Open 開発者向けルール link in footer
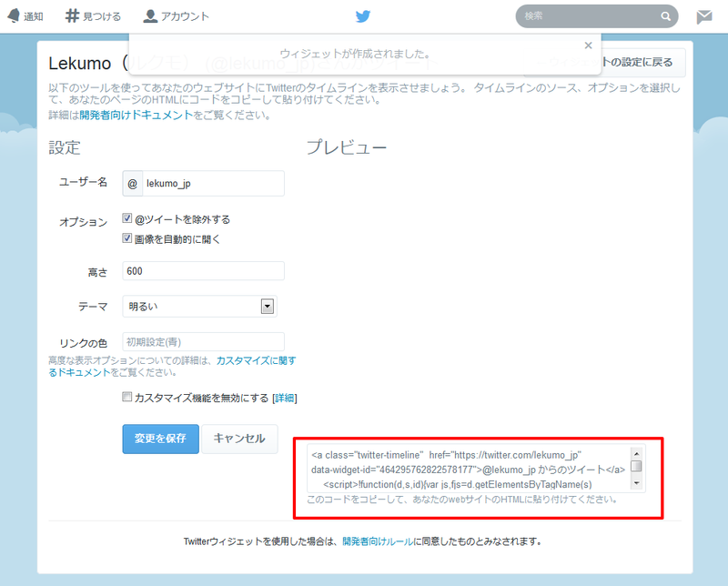The image size is (728, 586). 378,541
